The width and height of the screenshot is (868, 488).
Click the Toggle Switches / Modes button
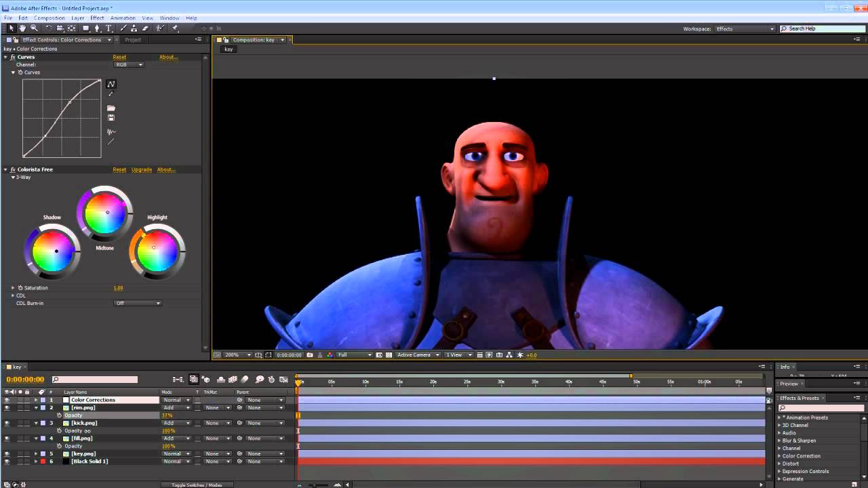click(x=197, y=485)
